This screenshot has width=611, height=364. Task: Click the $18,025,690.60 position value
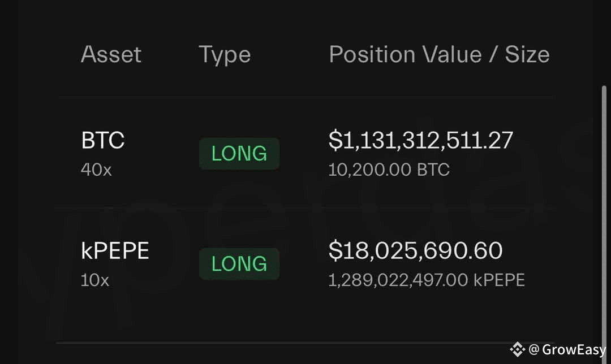point(415,251)
